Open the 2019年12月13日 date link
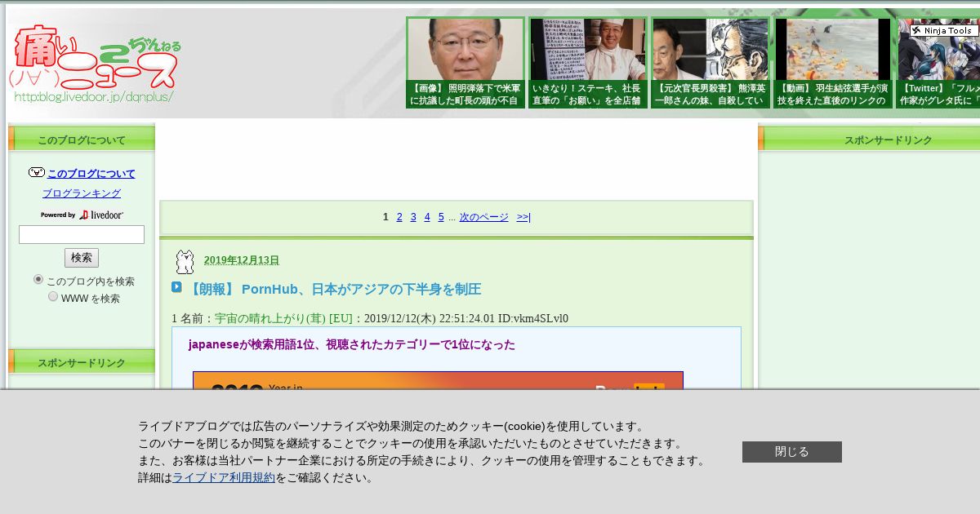 tap(242, 260)
